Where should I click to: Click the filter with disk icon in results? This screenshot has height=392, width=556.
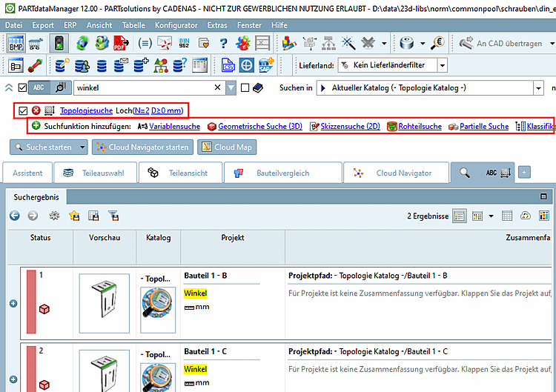(x=113, y=216)
